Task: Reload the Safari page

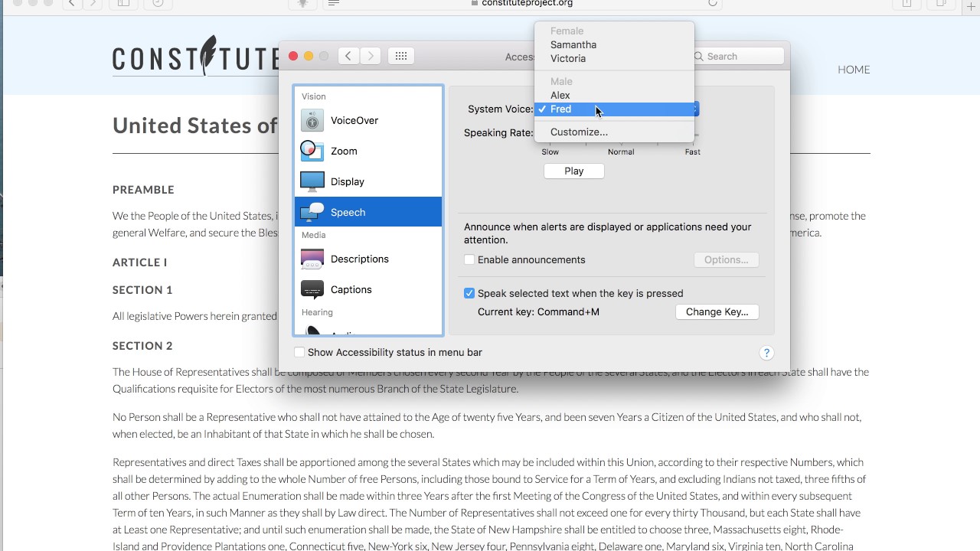Action: [x=713, y=3]
